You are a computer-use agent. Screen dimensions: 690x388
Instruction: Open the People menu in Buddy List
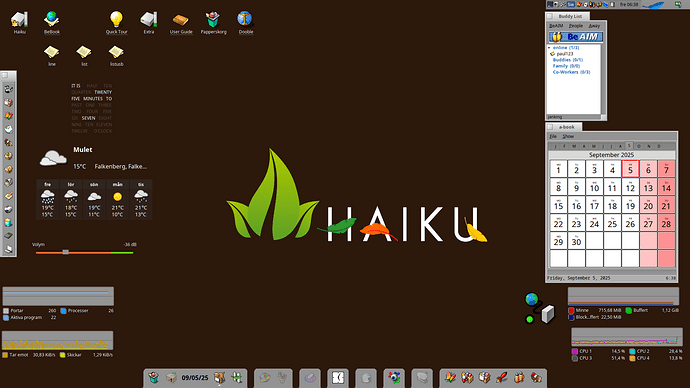point(576,26)
